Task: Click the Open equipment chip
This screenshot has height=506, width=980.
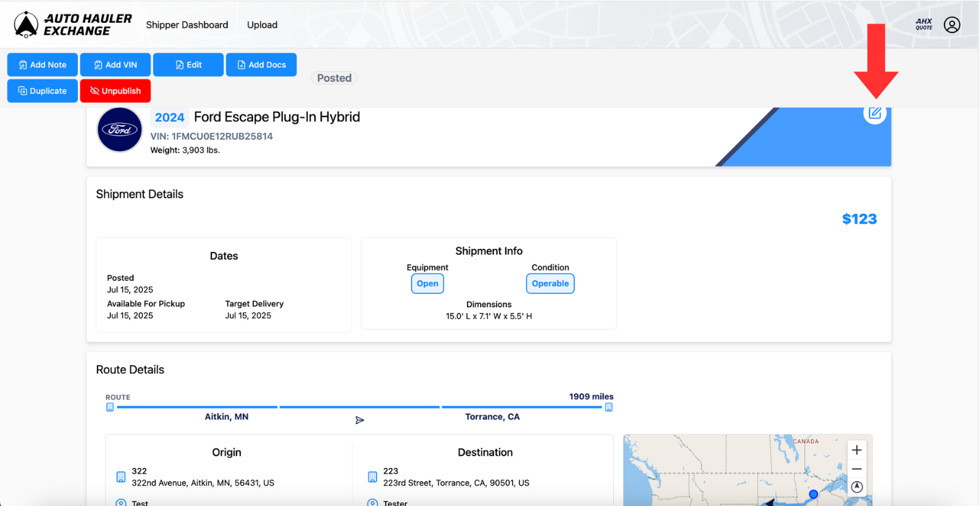Action: tap(428, 283)
